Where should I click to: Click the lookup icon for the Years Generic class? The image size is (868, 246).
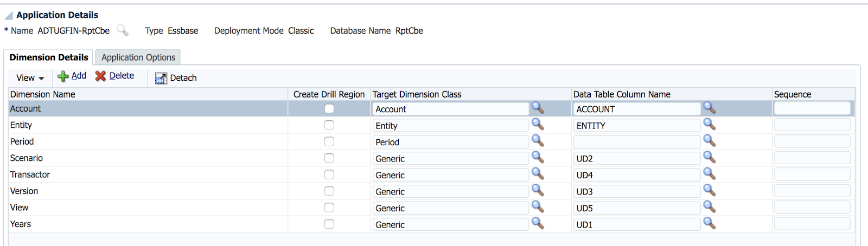(538, 223)
